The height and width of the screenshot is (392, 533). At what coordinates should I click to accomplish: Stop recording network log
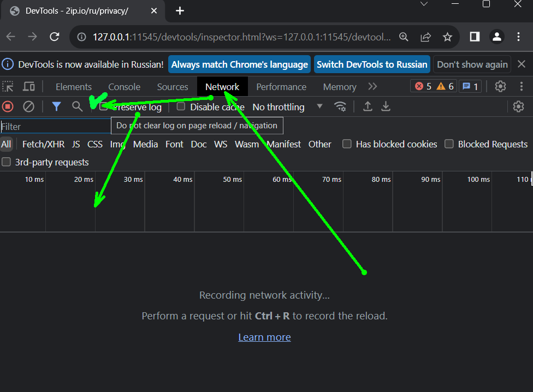(8, 106)
